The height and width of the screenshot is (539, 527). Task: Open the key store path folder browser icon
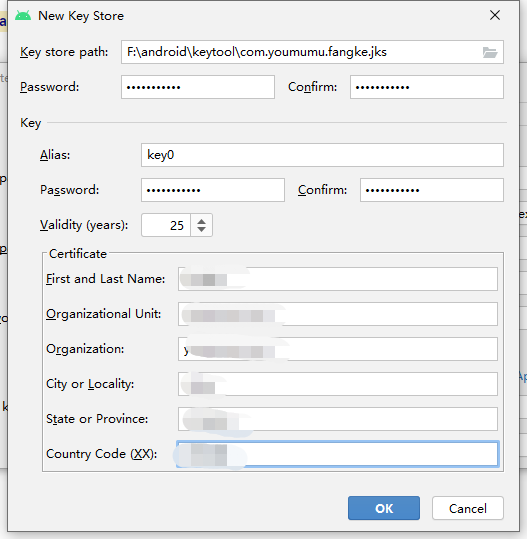[490, 53]
